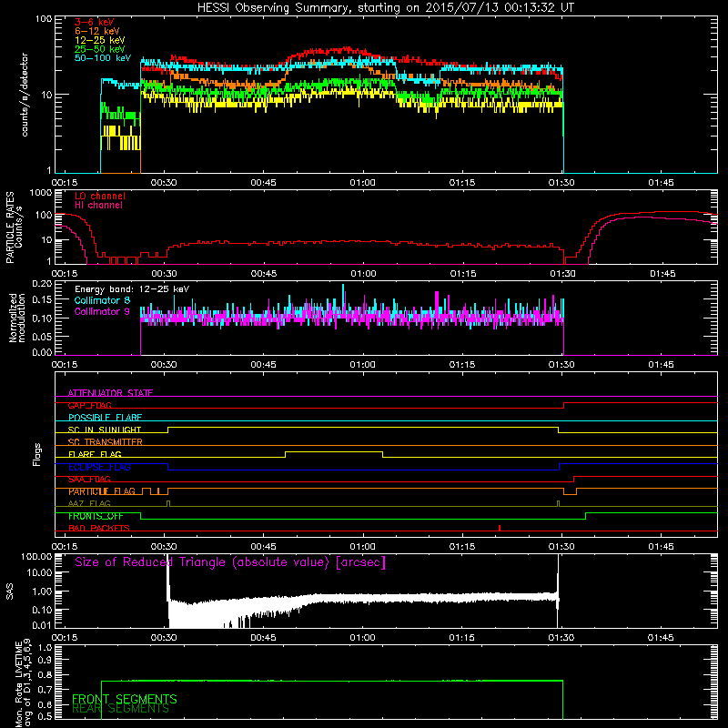Click the 1000 value on particle rates axis
The height and width of the screenshot is (728, 728).
[41, 192]
